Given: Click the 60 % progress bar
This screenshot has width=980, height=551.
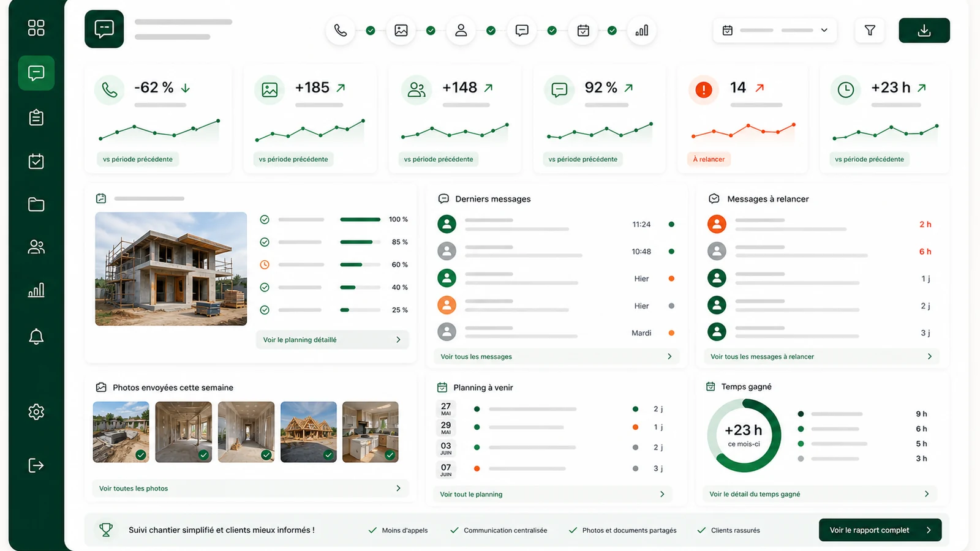Looking at the screenshot, I should pos(360,264).
